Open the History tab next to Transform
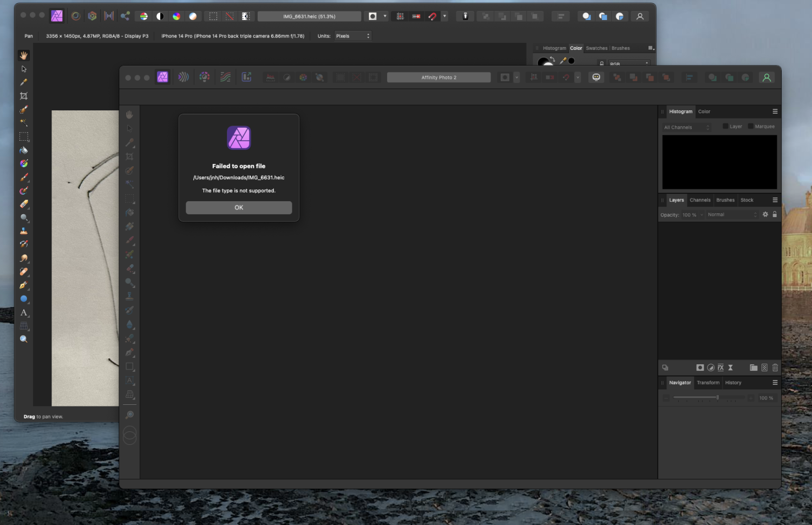The width and height of the screenshot is (812, 525). click(x=733, y=382)
